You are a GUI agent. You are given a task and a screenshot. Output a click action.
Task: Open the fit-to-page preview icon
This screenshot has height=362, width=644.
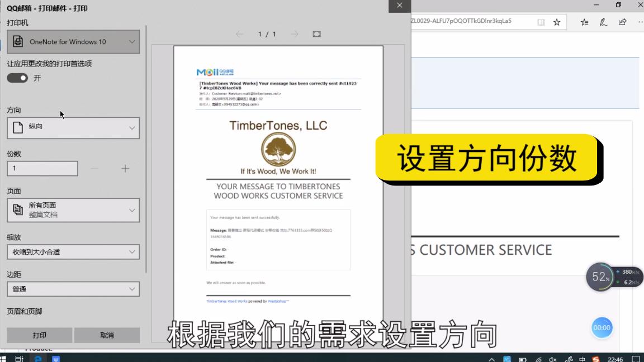316,34
